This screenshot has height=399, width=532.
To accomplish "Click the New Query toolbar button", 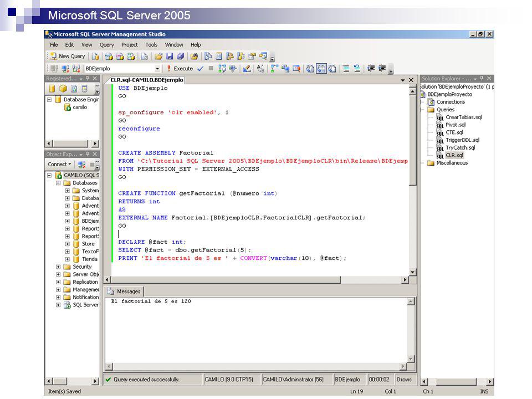I will click(x=68, y=56).
